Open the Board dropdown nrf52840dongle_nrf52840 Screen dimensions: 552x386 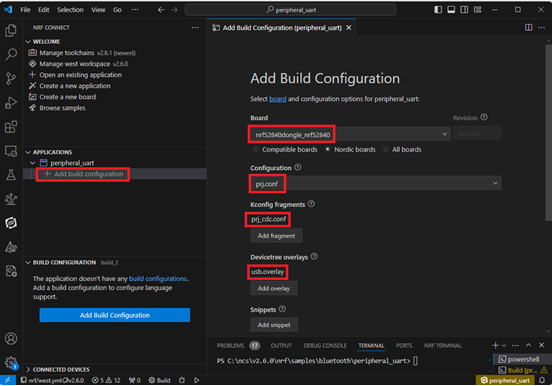coord(350,134)
